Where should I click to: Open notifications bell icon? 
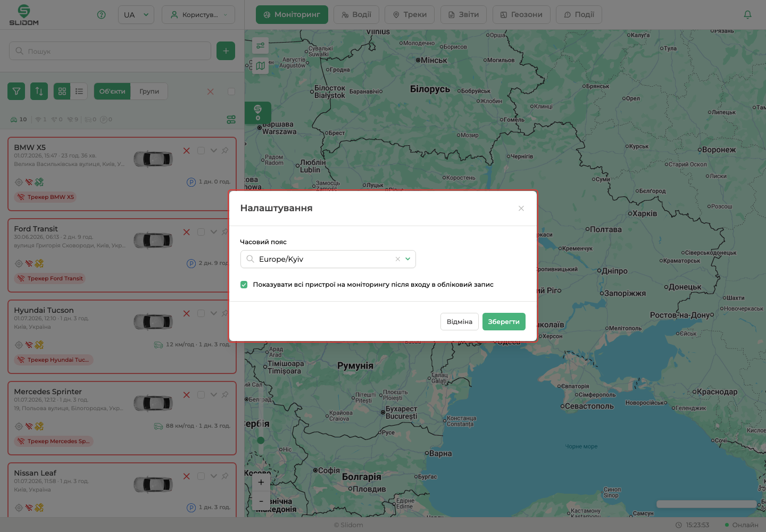(747, 15)
